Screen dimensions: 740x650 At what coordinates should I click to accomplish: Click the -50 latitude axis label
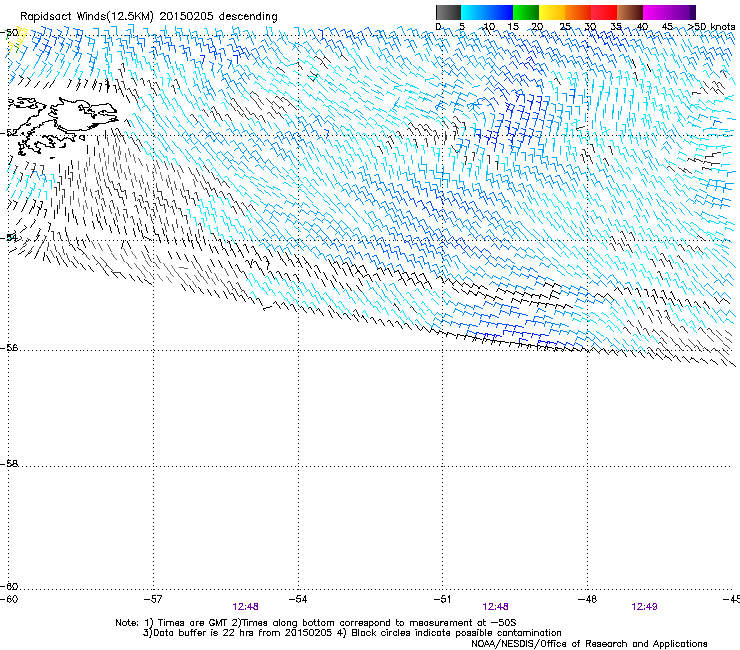click(x=11, y=33)
